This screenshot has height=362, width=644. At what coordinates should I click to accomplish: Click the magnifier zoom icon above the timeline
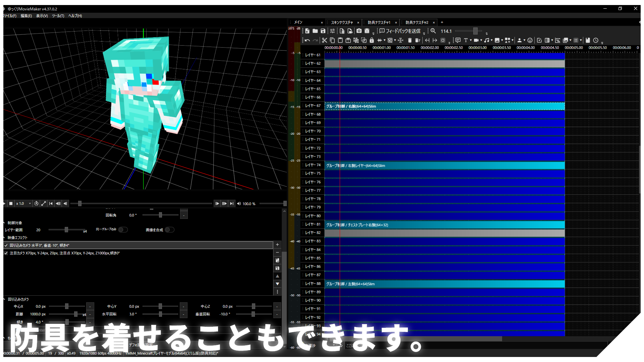click(x=433, y=31)
